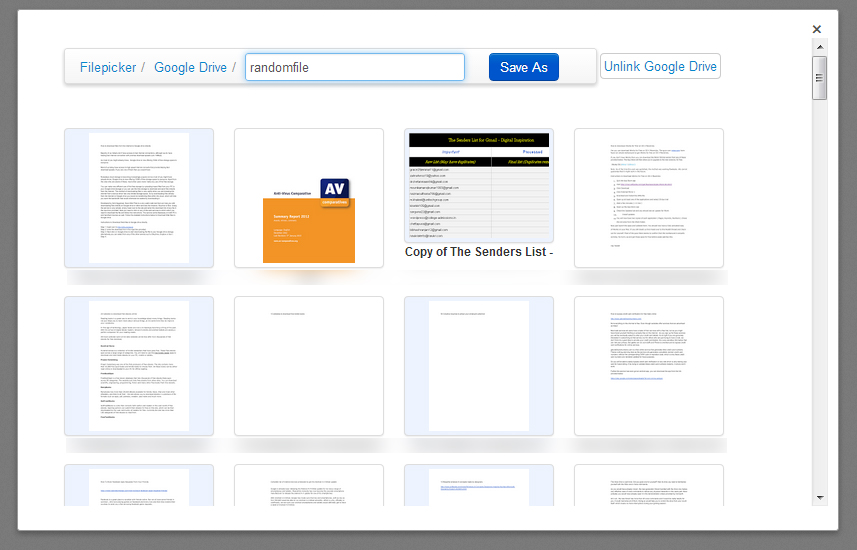
Task: Select the Senders List spreadsheet thumbnail
Action: point(479,185)
